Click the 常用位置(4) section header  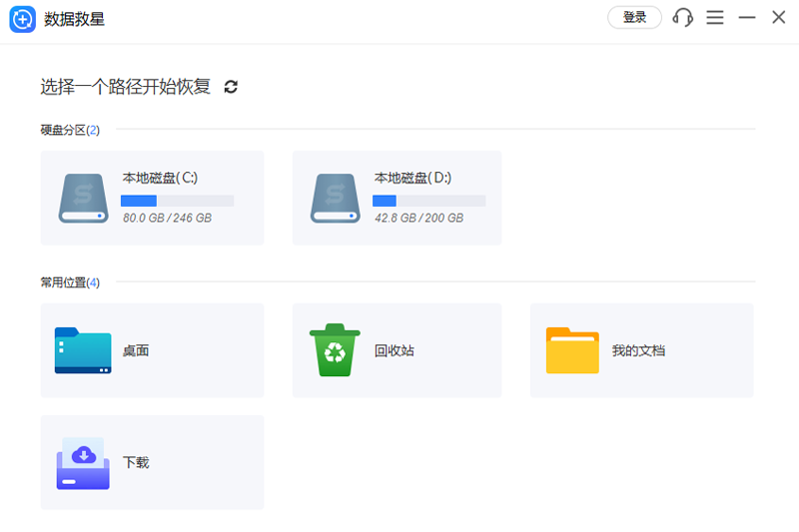(70, 282)
